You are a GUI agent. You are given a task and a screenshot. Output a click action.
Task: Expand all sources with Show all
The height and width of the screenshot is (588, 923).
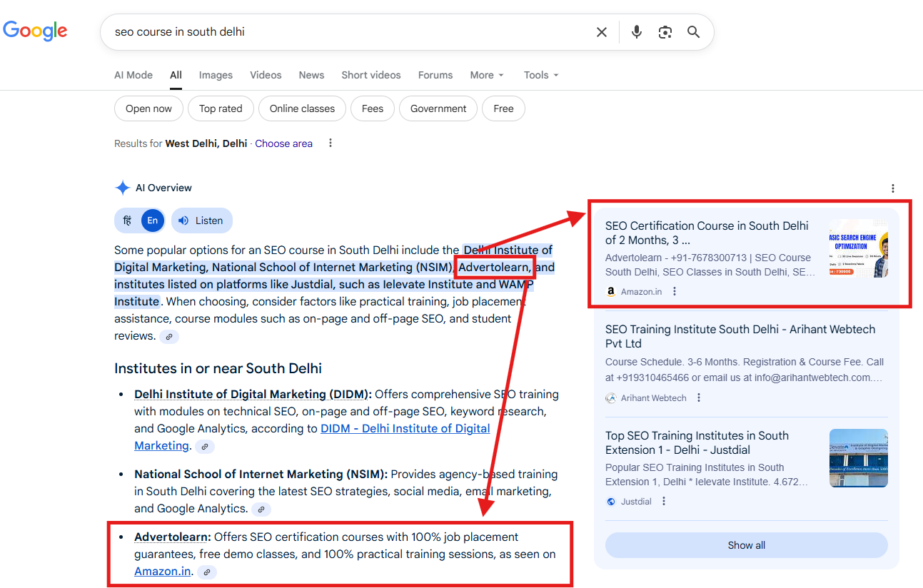pos(746,545)
